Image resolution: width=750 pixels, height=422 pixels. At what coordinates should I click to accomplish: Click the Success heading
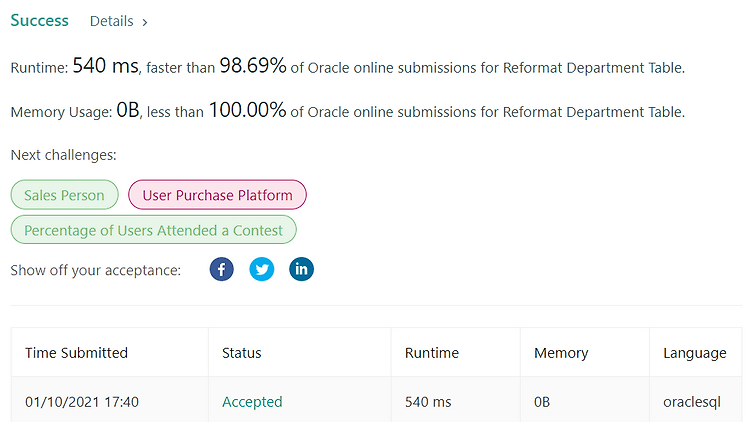click(40, 21)
